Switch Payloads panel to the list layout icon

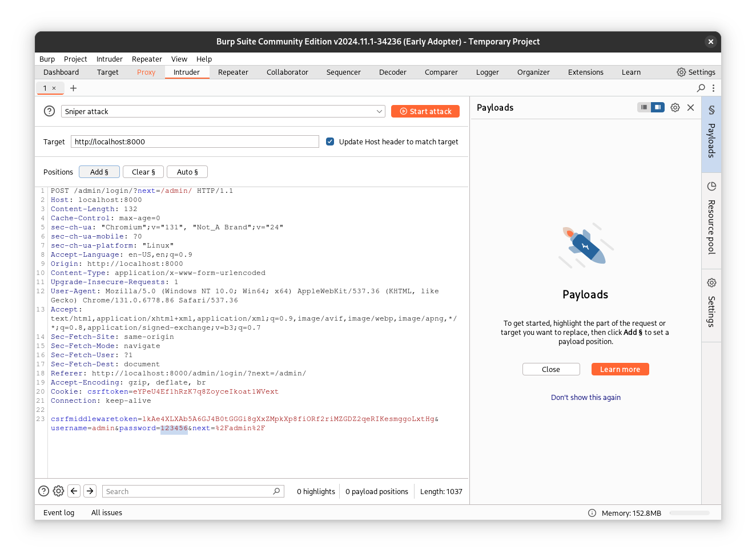644,107
